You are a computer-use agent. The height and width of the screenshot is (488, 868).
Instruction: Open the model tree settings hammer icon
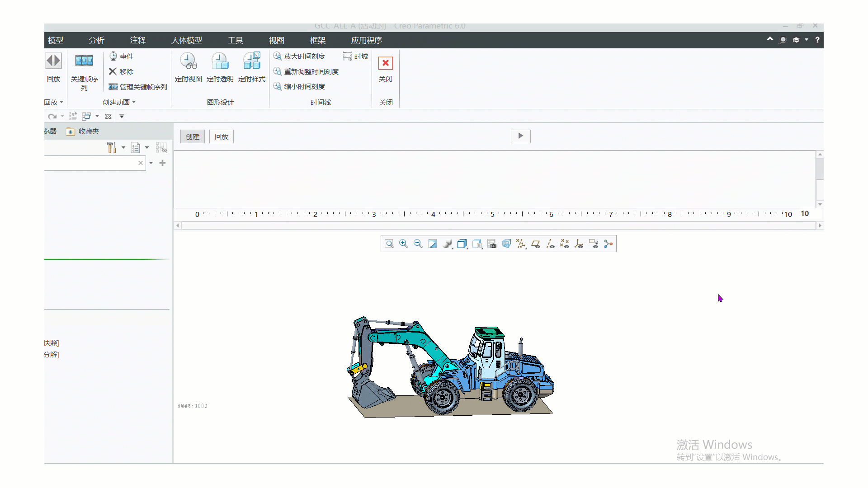tap(111, 147)
